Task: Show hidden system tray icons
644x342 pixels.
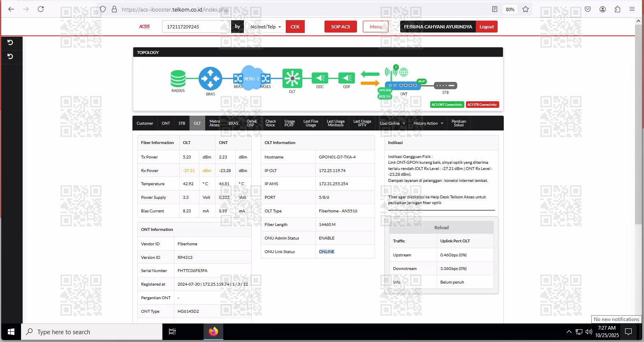Action: (x=569, y=332)
